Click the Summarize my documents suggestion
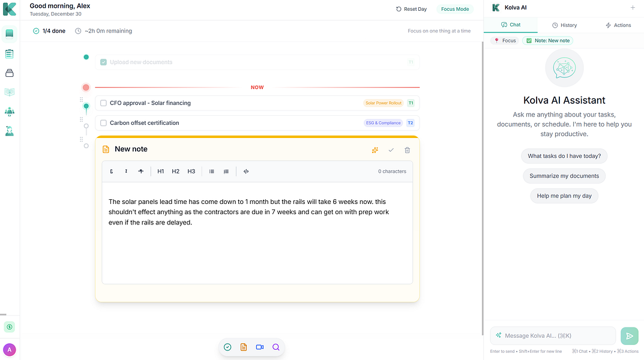Viewport: 644px width, 360px height. tap(564, 176)
